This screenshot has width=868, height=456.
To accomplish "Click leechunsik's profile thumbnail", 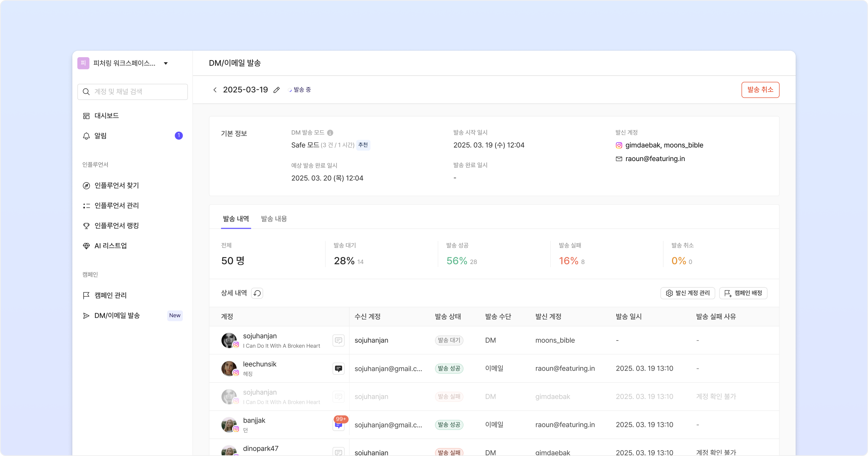I will click(229, 368).
